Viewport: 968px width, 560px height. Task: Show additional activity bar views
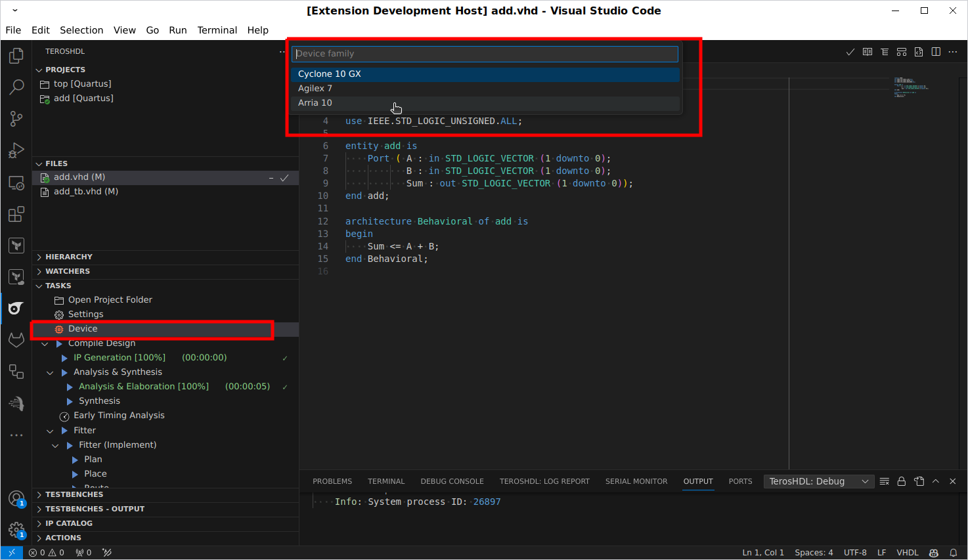(16, 435)
